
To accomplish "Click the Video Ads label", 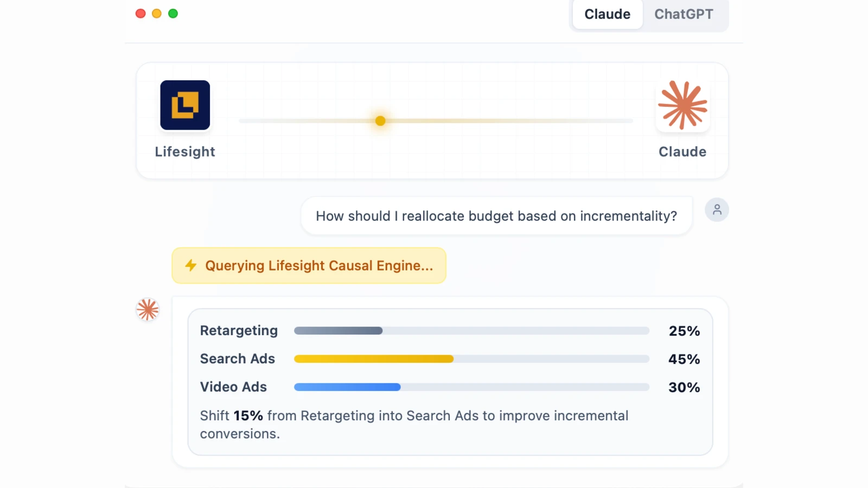I will tap(233, 387).
